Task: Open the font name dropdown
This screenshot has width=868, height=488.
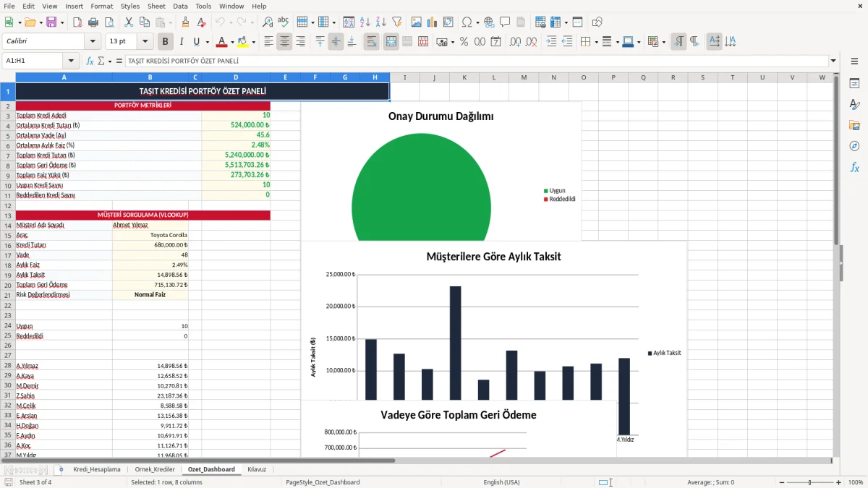Action: [93, 42]
